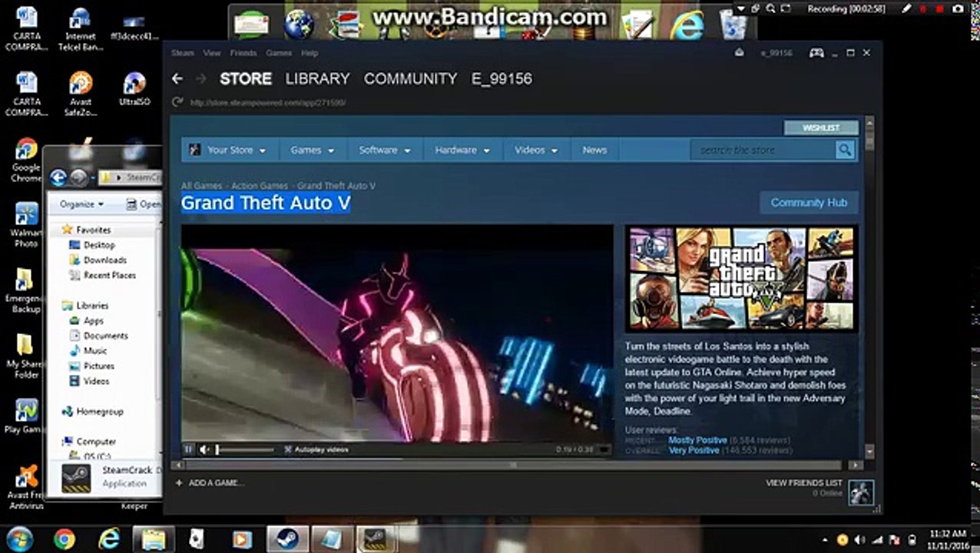Click the News store link

(x=594, y=150)
